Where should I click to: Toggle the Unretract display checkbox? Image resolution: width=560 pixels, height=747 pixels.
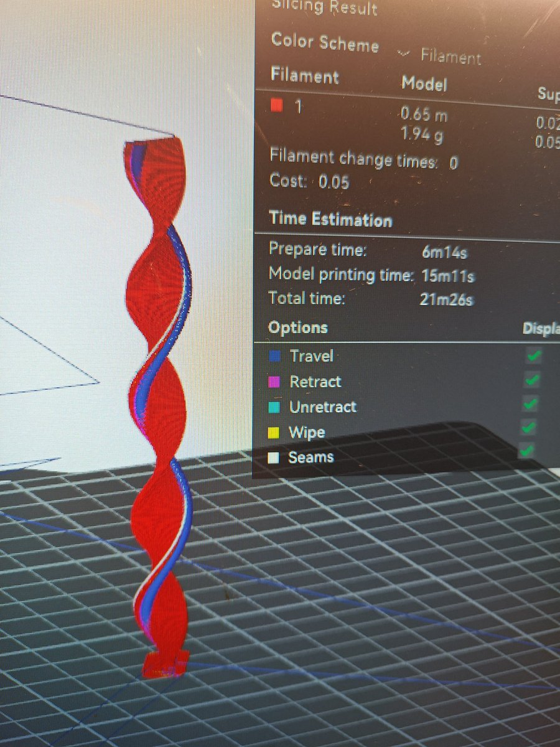[530, 403]
